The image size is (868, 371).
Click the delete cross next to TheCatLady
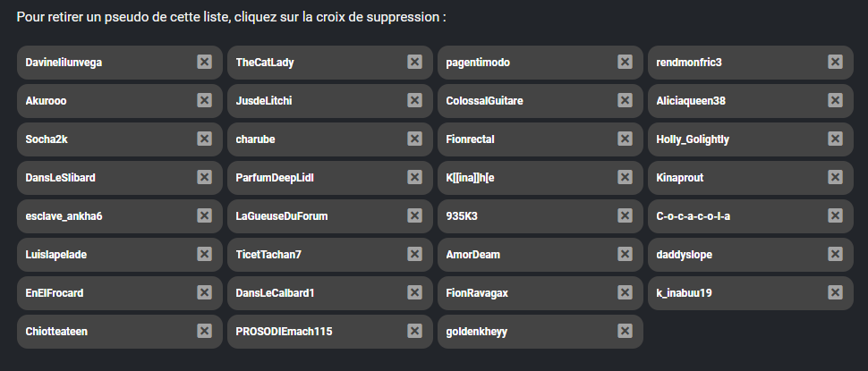414,62
